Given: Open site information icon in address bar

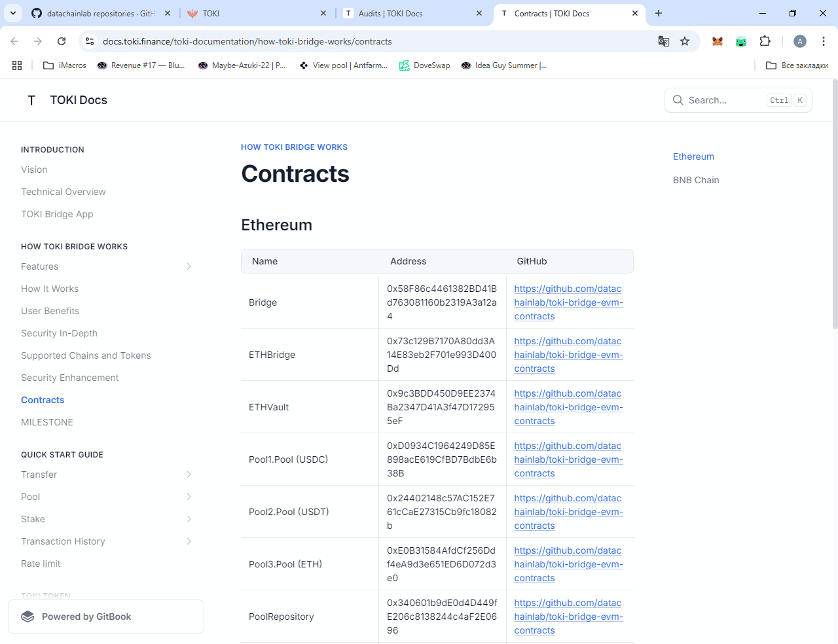Looking at the screenshot, I should 90,41.
